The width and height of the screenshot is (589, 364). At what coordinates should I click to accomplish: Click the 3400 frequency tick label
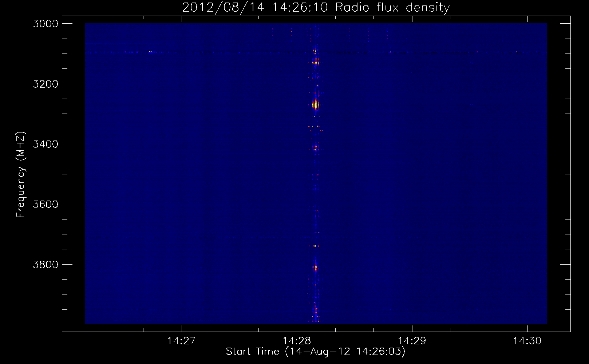pyautogui.click(x=46, y=144)
